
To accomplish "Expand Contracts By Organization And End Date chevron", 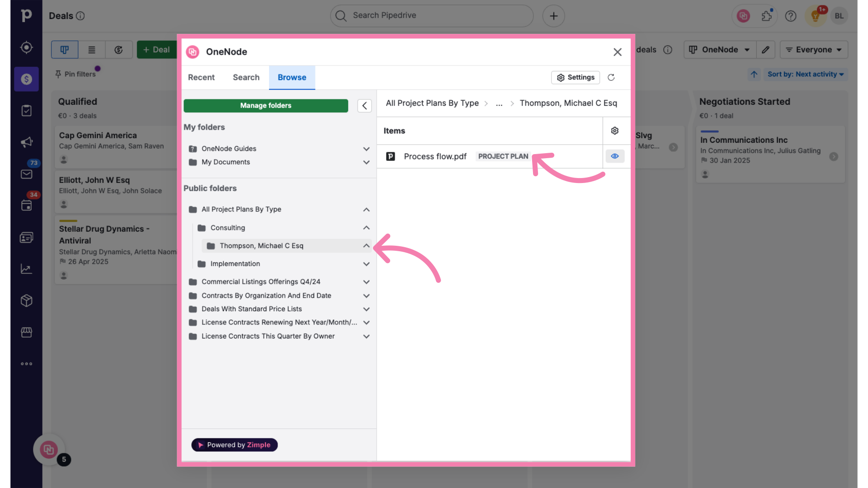I will coord(366,296).
